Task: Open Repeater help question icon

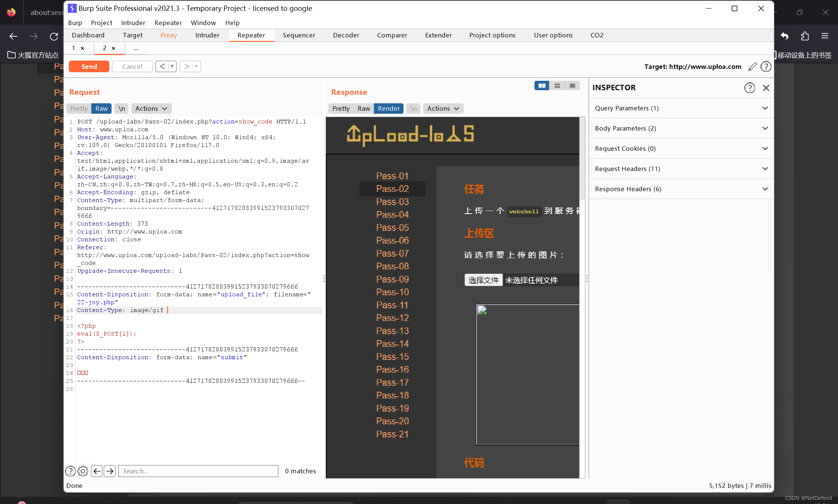Action: 766,67
